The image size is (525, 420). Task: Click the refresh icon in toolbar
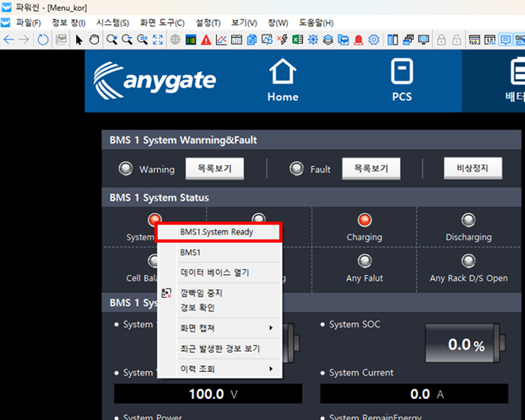pyautogui.click(x=43, y=40)
